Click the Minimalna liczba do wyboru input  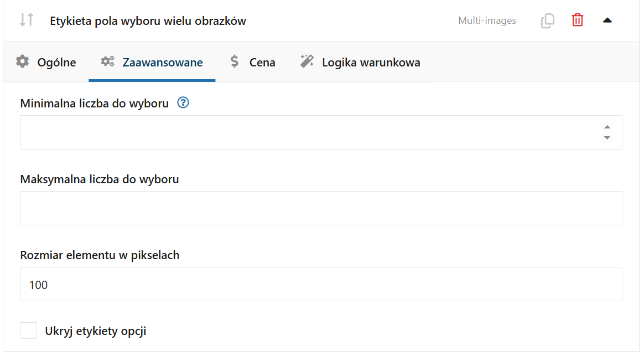(x=310, y=132)
